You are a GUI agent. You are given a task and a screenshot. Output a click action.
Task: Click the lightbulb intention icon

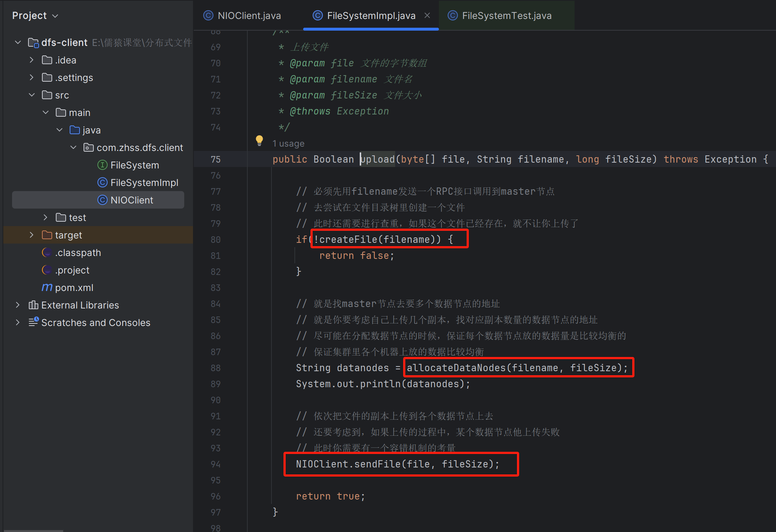point(259,141)
